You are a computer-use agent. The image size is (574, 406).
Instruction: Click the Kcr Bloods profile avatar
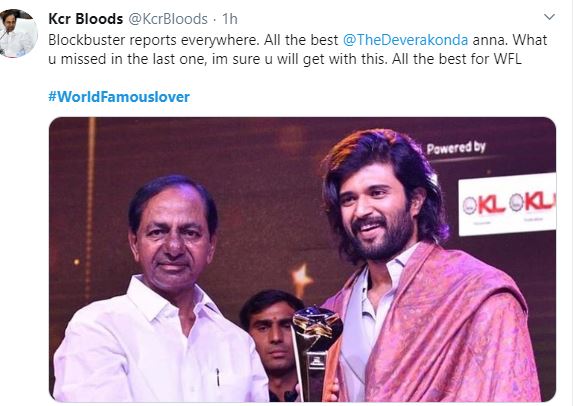[x=18, y=33]
